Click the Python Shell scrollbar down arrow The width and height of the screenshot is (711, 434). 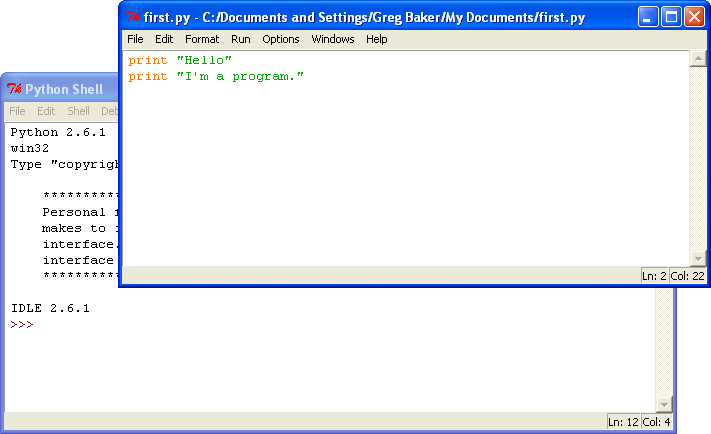(x=664, y=404)
